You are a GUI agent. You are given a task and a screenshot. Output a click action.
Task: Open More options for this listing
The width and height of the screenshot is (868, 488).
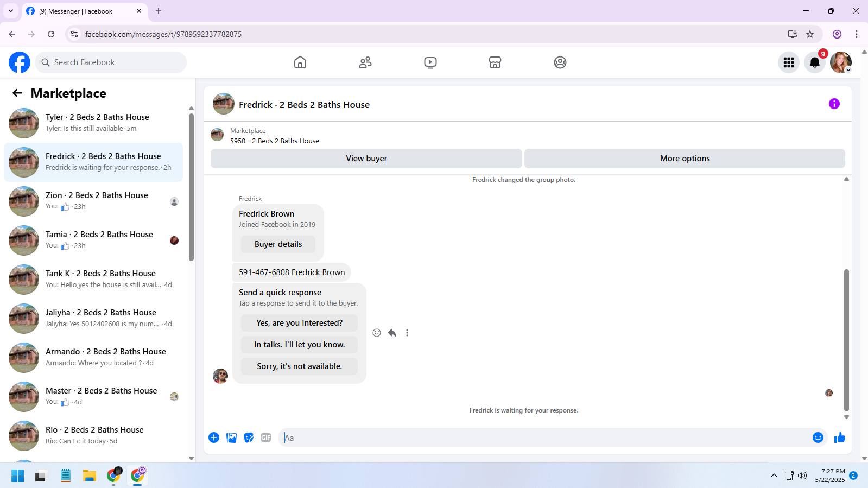685,159
